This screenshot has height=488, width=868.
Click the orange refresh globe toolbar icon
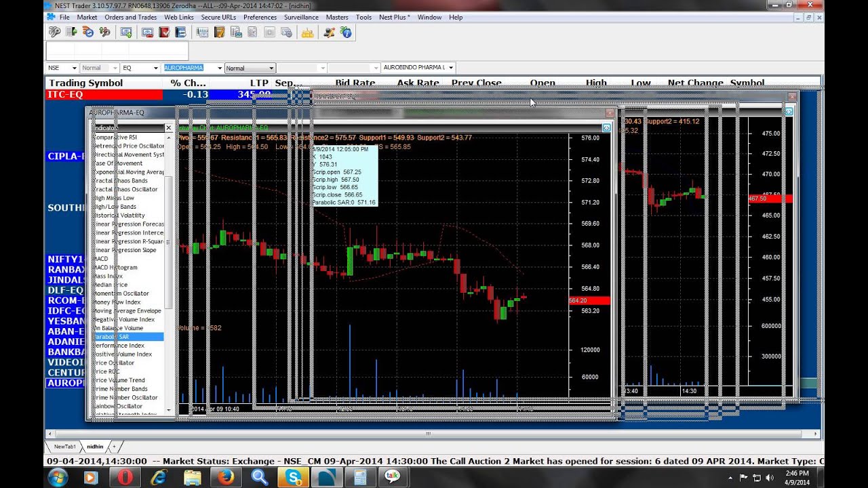tap(87, 32)
